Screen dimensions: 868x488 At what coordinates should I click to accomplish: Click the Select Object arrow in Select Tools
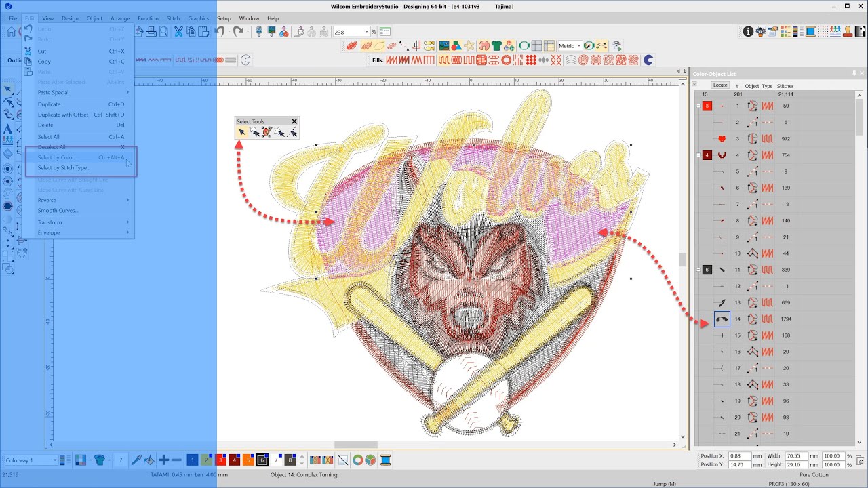[241, 133]
